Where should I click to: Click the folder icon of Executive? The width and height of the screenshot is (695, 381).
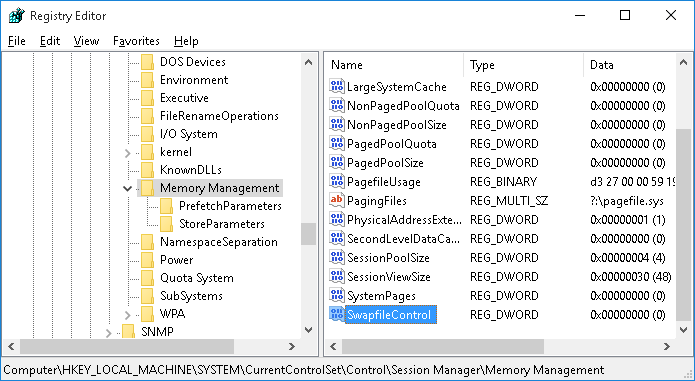[x=147, y=98]
